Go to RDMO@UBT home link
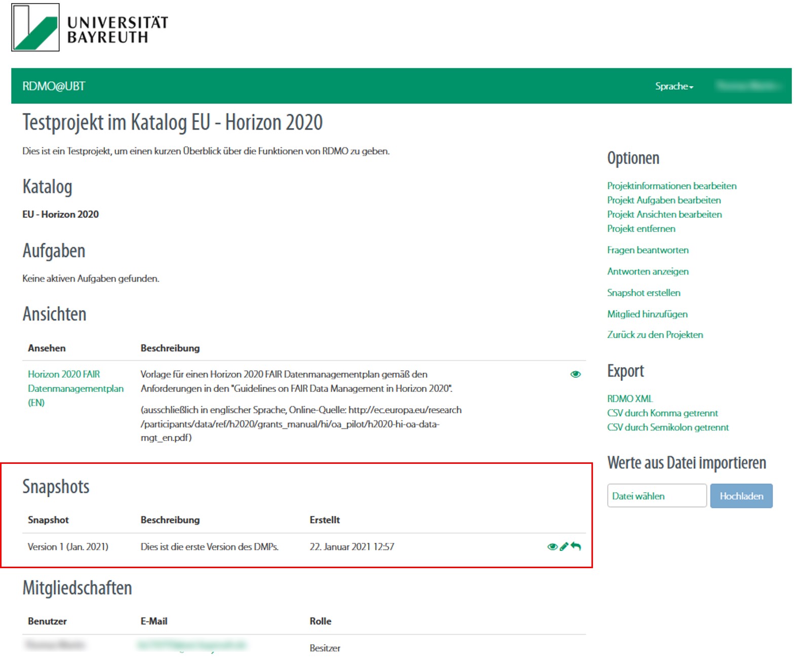The image size is (795, 672). pos(54,86)
